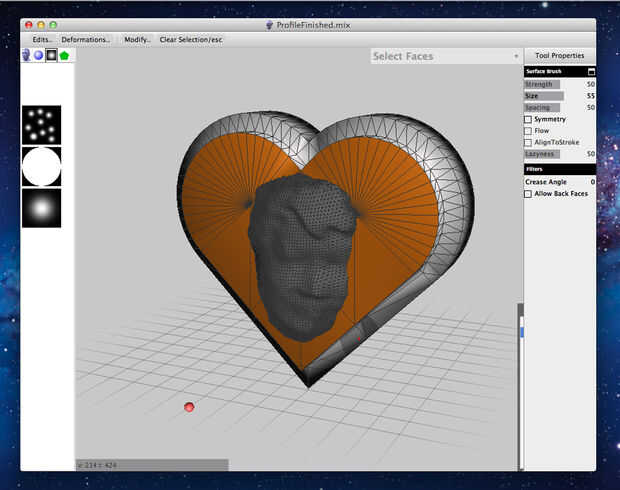Click the green pentagon icon

click(x=64, y=55)
